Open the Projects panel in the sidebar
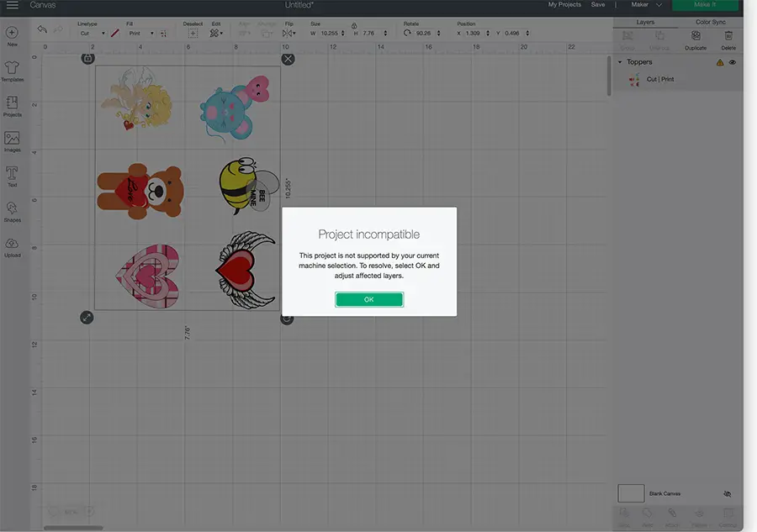 (12, 107)
